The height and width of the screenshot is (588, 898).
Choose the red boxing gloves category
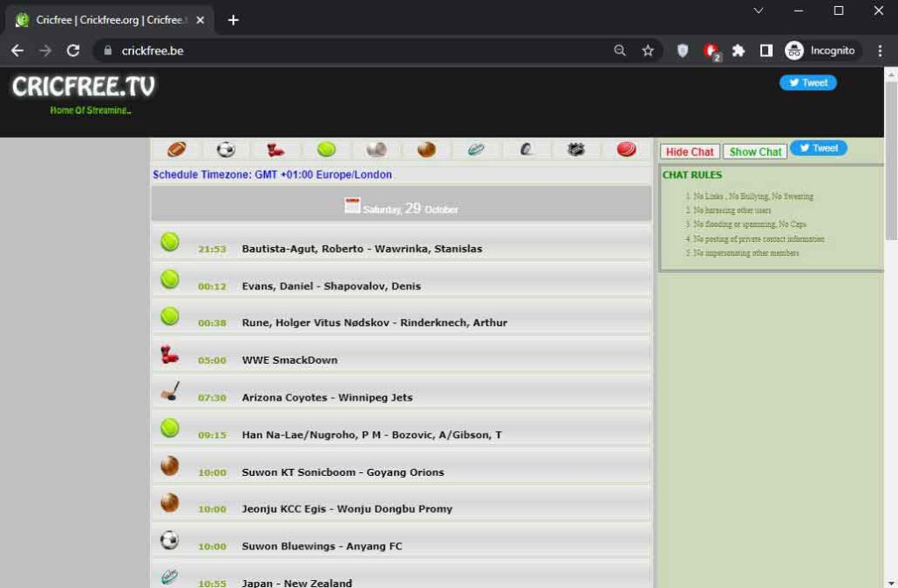pyautogui.click(x=276, y=150)
